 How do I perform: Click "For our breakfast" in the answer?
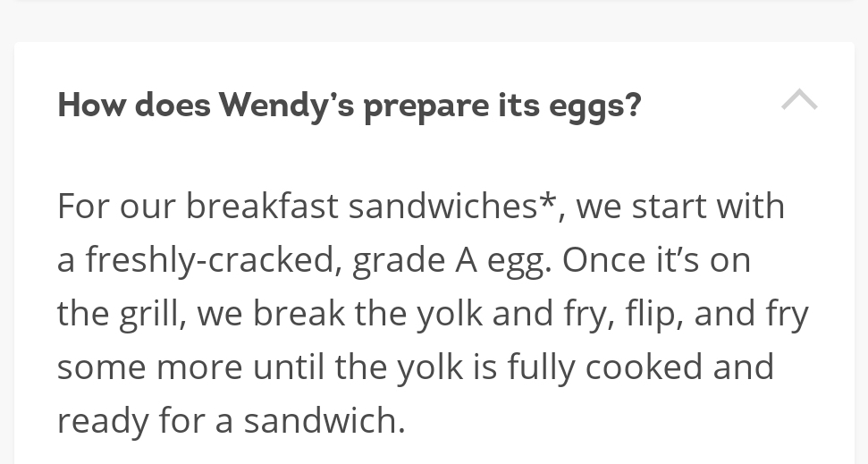pyautogui.click(x=198, y=206)
